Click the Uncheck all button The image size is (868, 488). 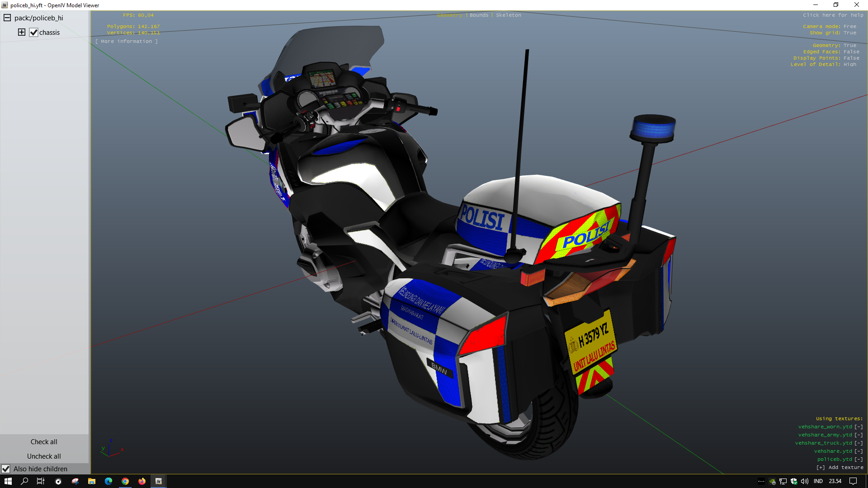[44, 456]
